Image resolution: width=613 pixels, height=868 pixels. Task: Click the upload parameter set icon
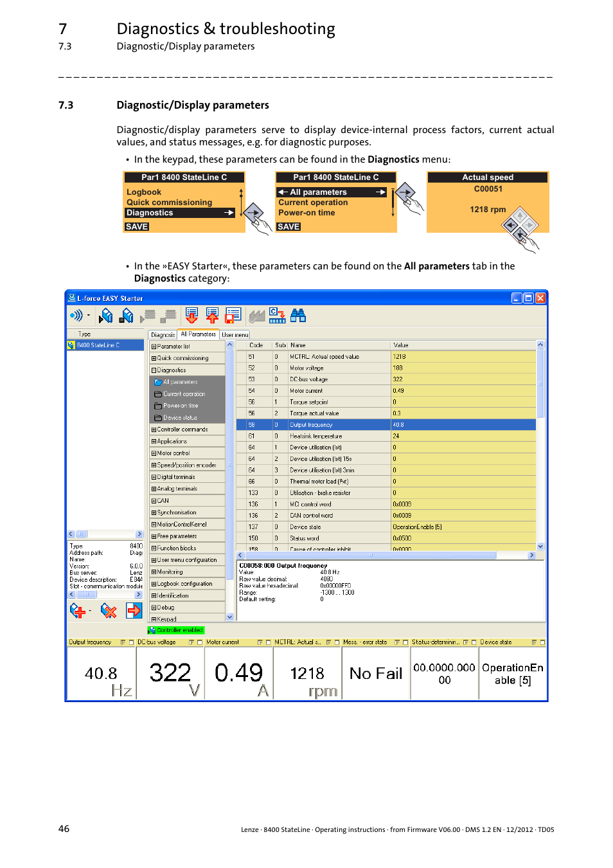tap(212, 315)
